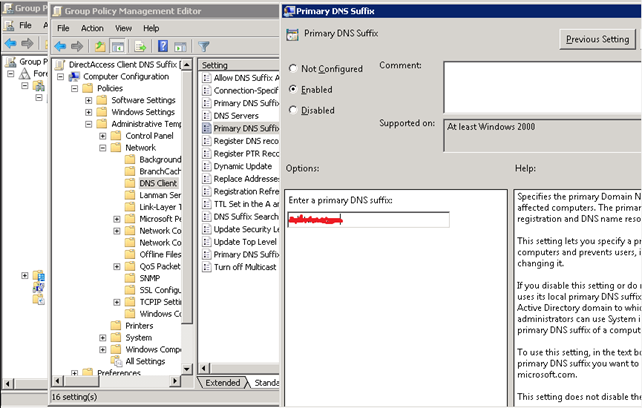Expand the Software Settings node
This screenshot has height=408, width=642.
pos(89,100)
